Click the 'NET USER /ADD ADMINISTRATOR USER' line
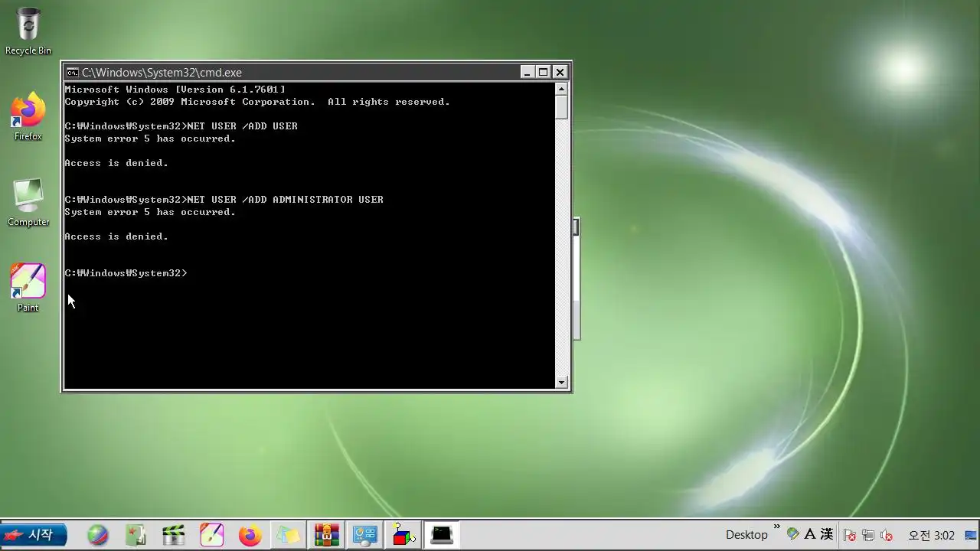 (224, 200)
